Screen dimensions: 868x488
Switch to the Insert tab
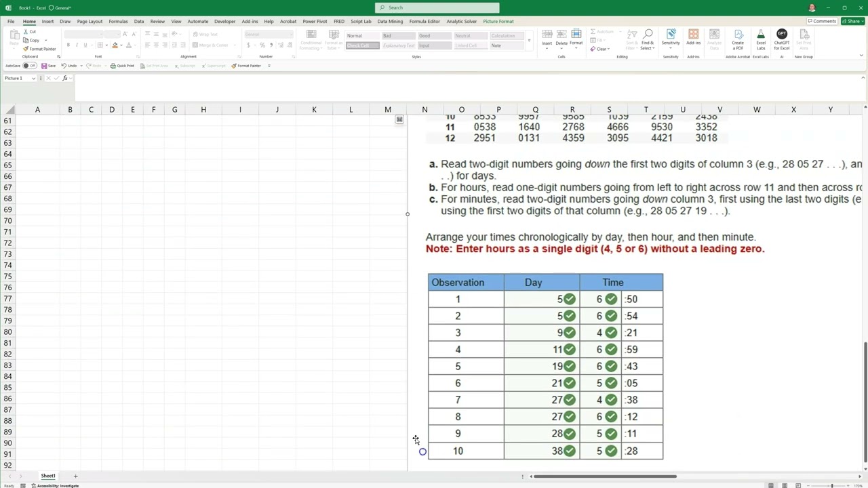pyautogui.click(x=47, y=21)
